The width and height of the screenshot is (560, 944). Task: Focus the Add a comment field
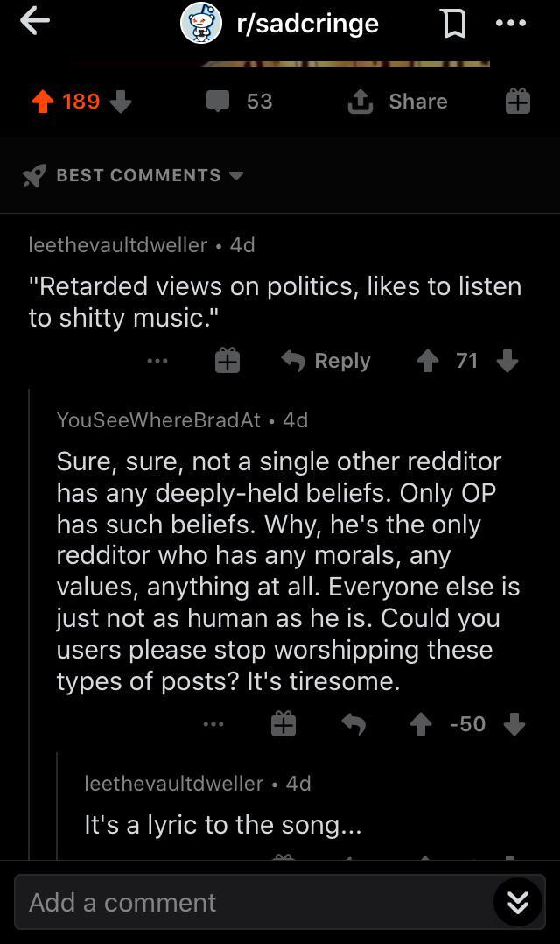click(x=254, y=902)
